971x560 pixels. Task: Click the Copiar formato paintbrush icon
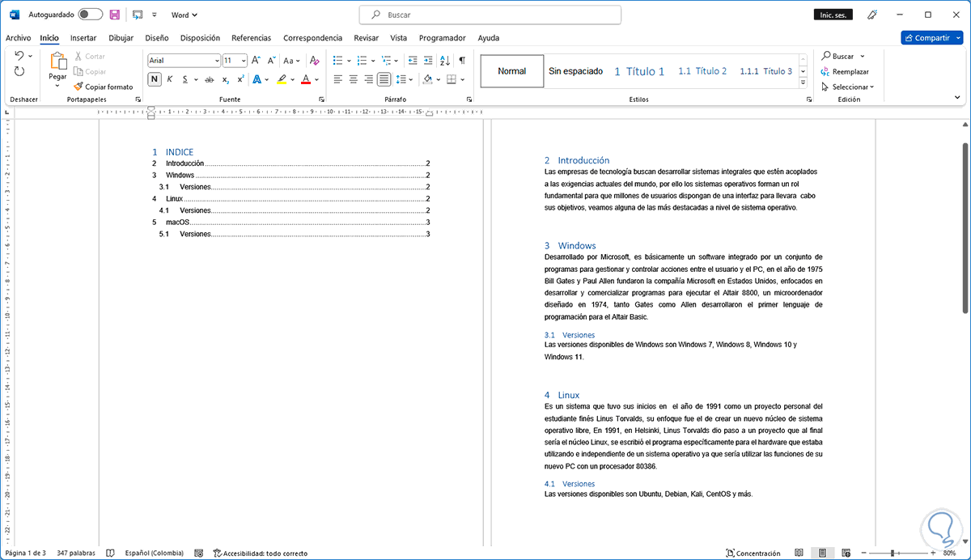coord(78,87)
